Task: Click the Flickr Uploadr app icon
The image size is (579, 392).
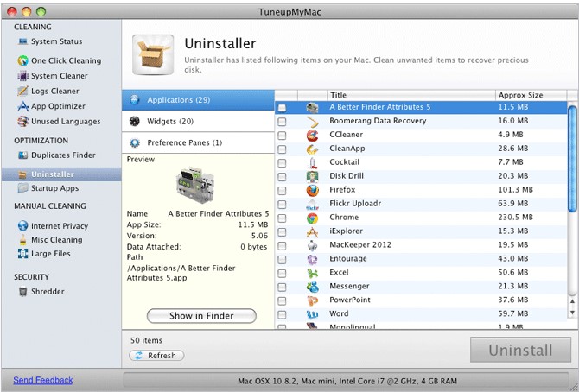Action: [312, 205]
